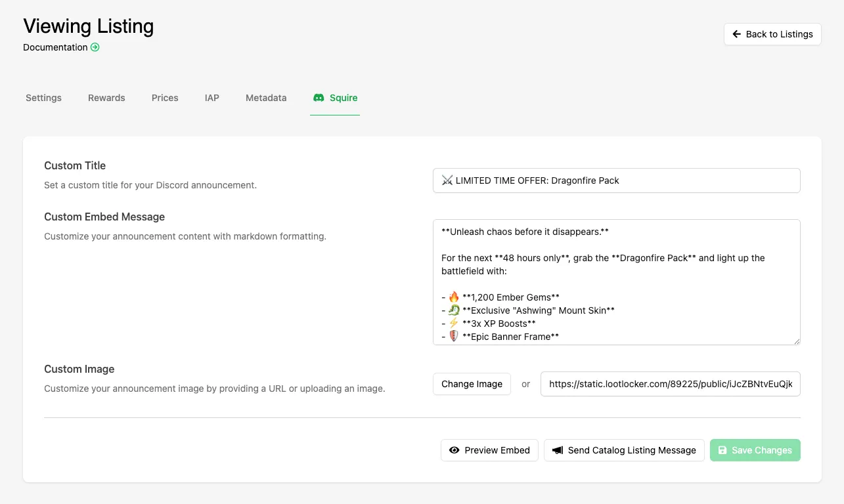Image resolution: width=844 pixels, height=504 pixels.
Task: Click the "Ashwing" Mount Skin line
Action: click(528, 310)
